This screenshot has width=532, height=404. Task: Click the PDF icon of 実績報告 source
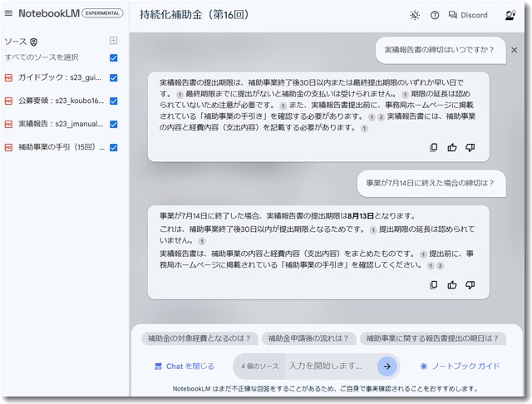coord(8,124)
